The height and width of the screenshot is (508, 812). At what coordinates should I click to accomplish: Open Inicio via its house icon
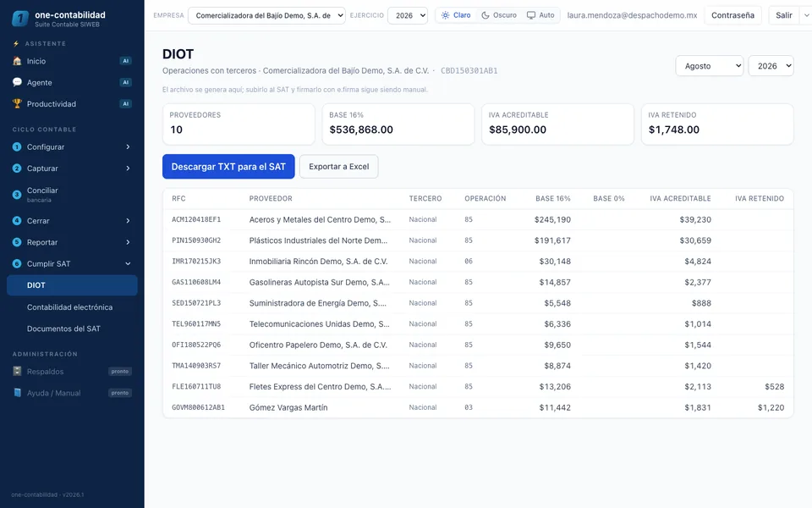coord(17,61)
